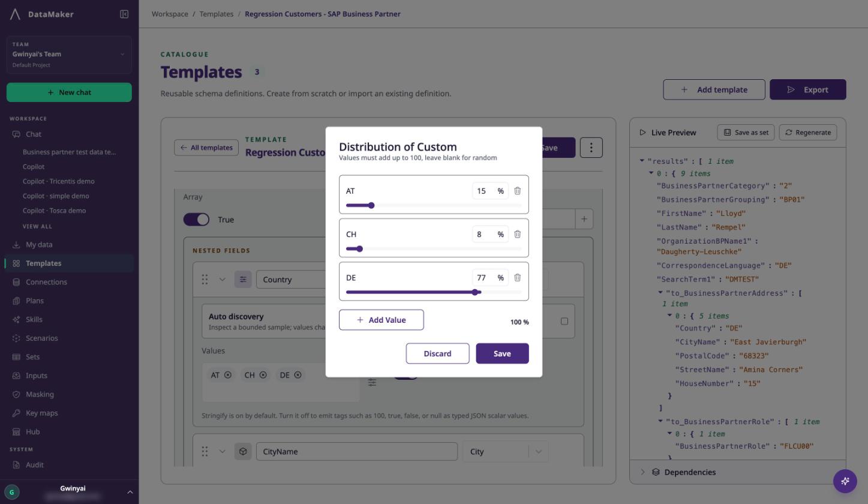Collapse the CityName field row chevron
The height and width of the screenshot is (504, 868).
pos(222,451)
